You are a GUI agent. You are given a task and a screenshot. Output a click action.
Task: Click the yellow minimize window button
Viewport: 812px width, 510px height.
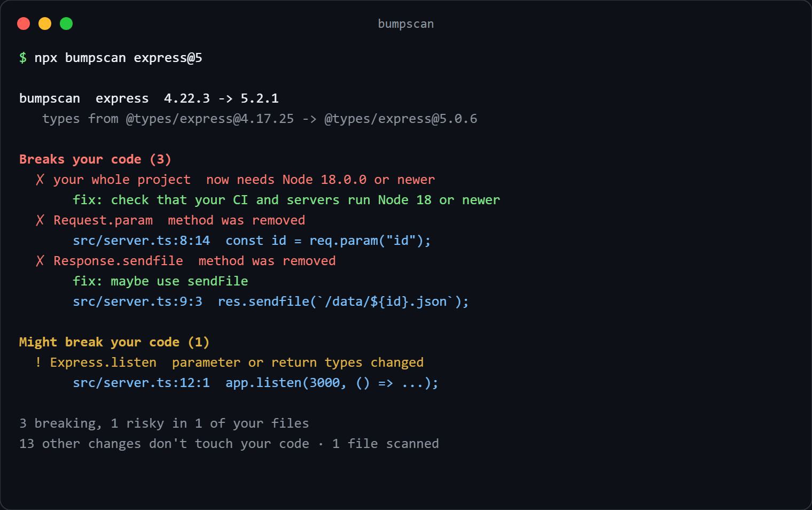45,24
